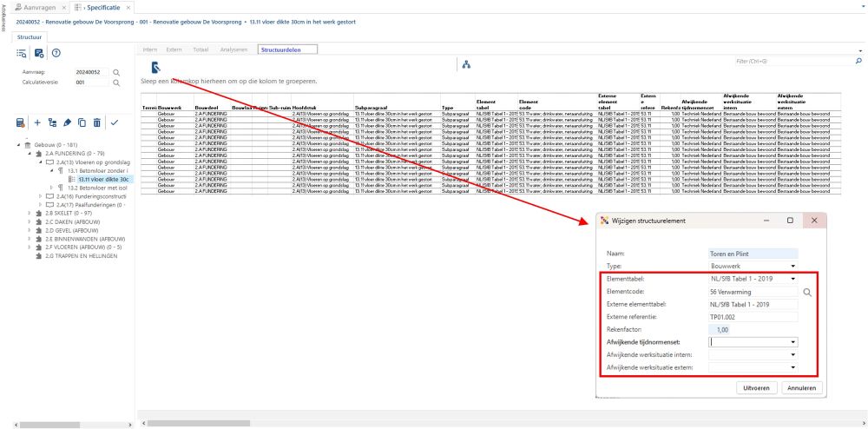This screenshot has width=868, height=429.
Task: Click the checkmark icon in structure toolbar
Action: pos(114,123)
